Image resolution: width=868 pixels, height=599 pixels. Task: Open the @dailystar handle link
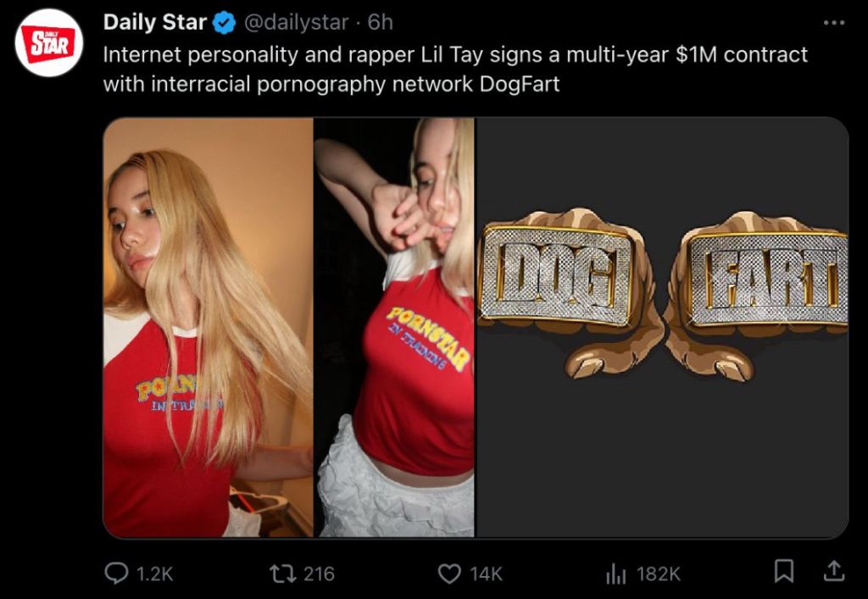296,23
